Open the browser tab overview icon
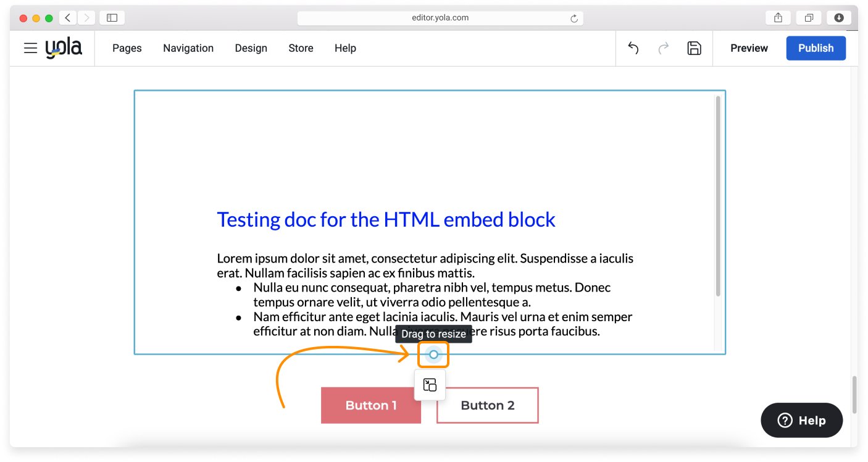 809,17
